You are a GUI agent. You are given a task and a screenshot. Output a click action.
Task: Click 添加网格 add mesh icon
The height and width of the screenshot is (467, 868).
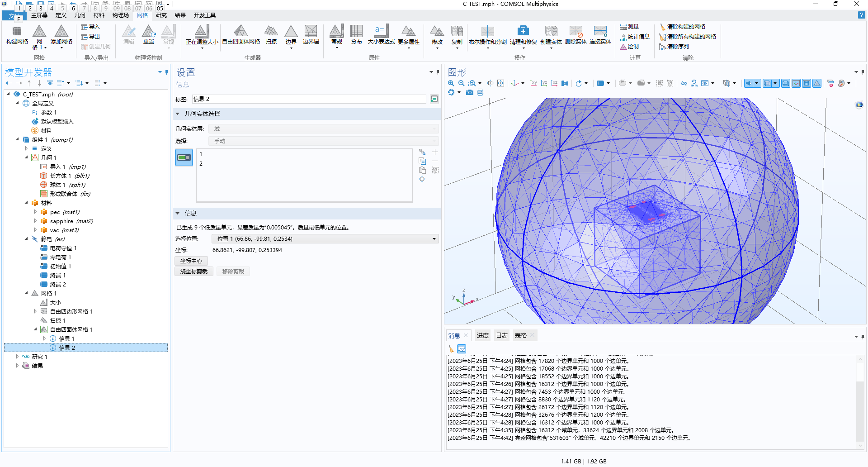click(x=61, y=35)
